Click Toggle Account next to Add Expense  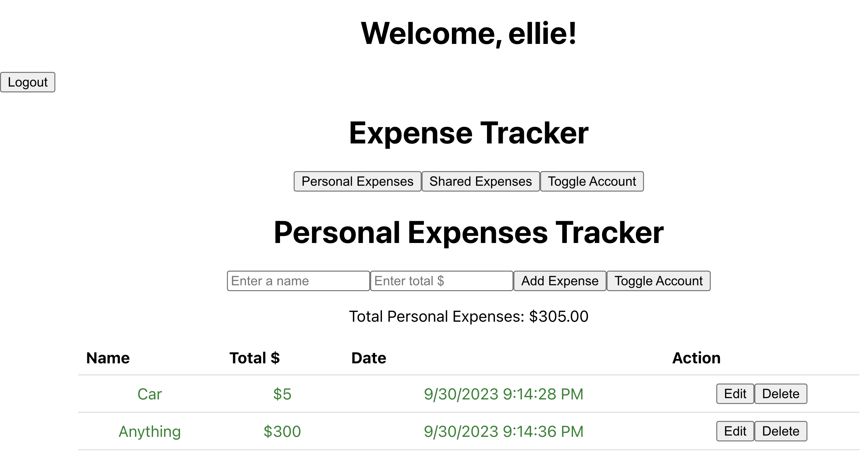(x=659, y=280)
